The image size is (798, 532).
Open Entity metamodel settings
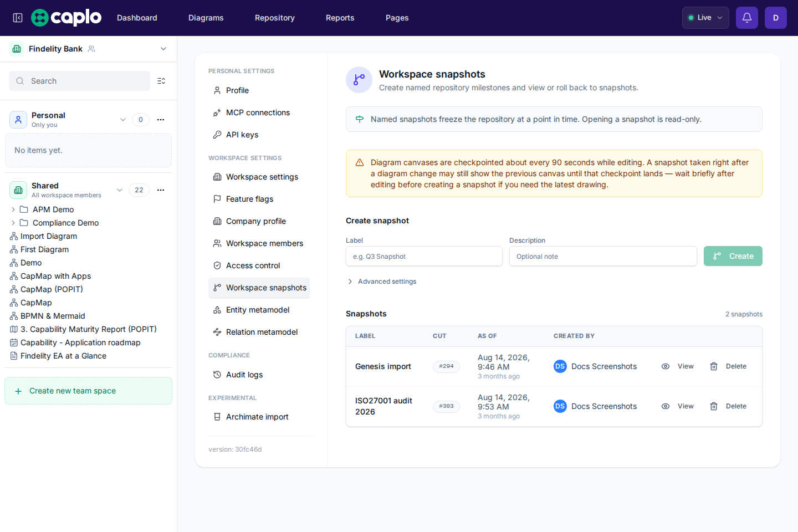[x=259, y=310]
